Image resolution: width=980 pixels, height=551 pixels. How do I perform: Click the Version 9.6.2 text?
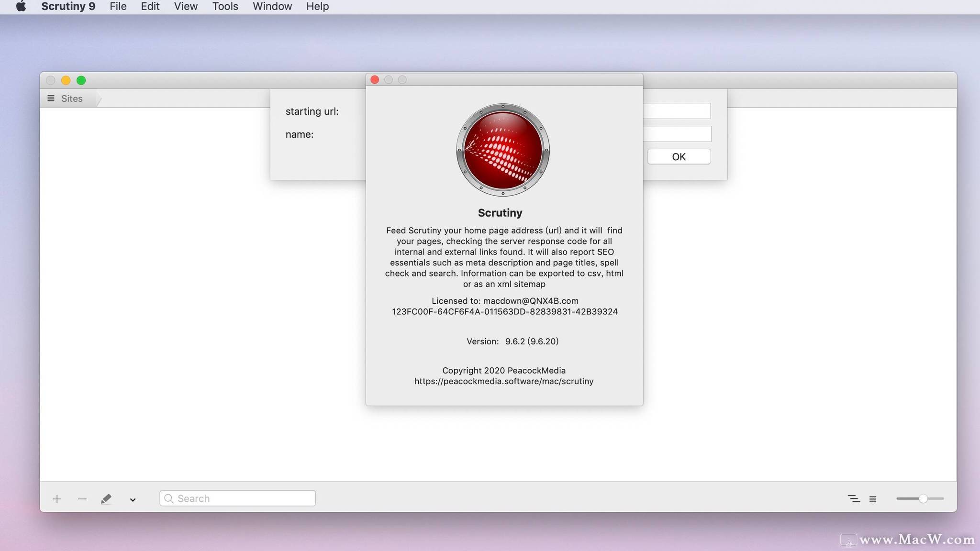[512, 341]
